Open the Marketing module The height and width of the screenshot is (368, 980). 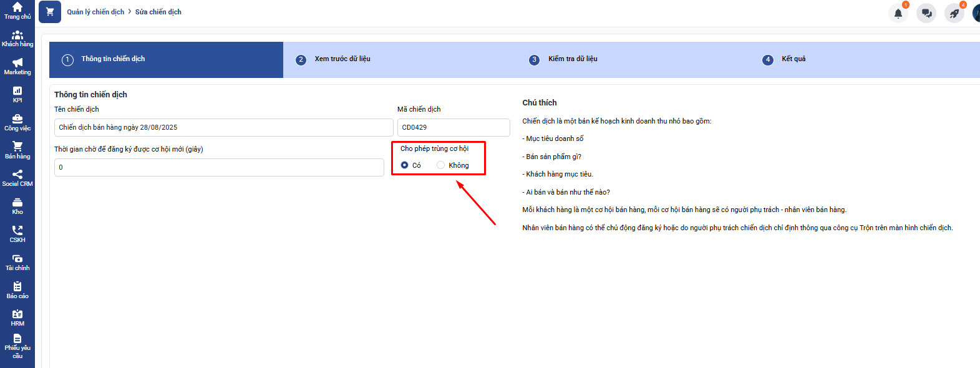point(17,67)
